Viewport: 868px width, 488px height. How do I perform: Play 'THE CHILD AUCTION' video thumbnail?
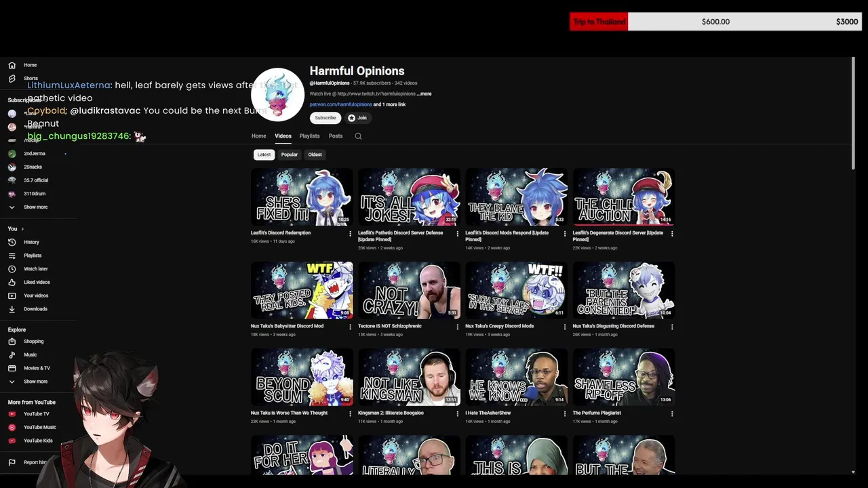[x=623, y=197]
